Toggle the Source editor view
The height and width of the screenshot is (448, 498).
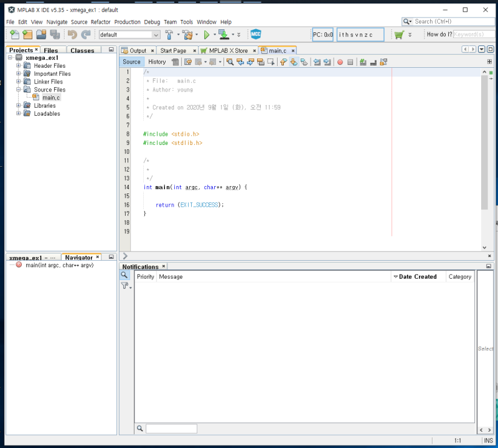131,62
